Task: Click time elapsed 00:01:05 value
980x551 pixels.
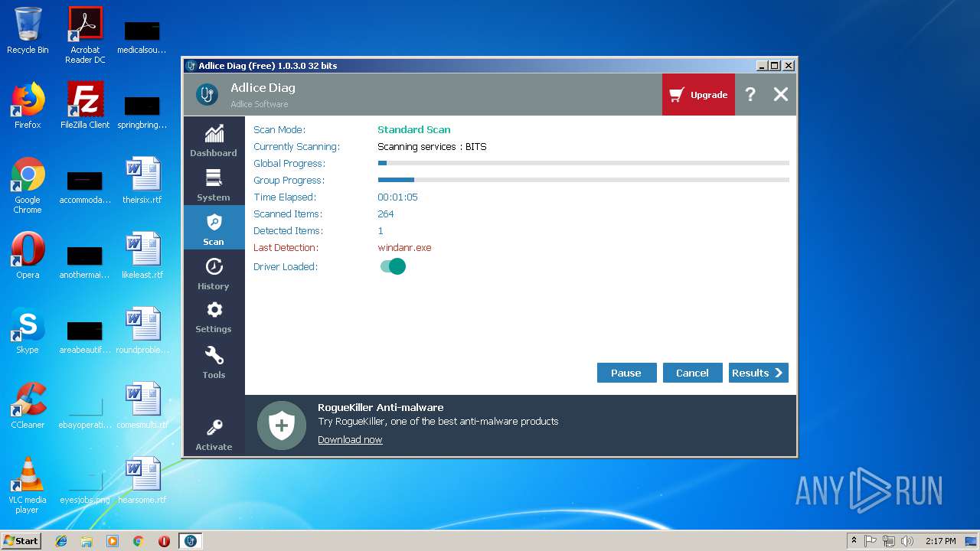Action: 397,197
